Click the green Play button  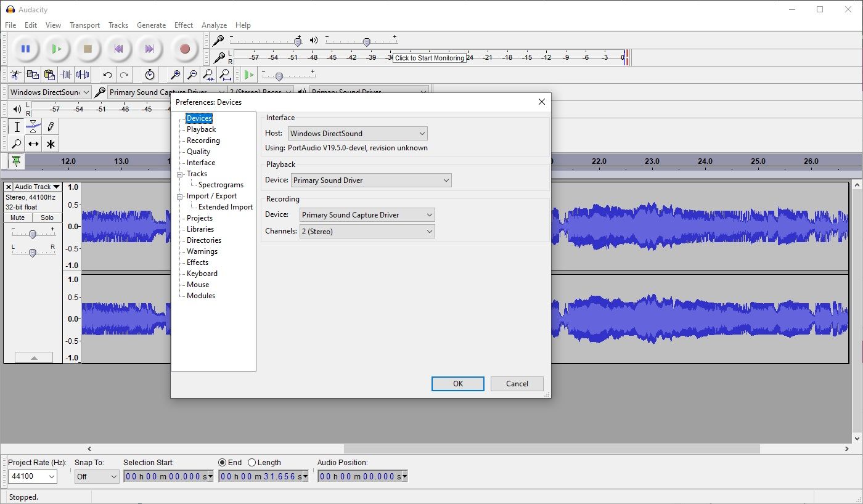[x=57, y=49]
